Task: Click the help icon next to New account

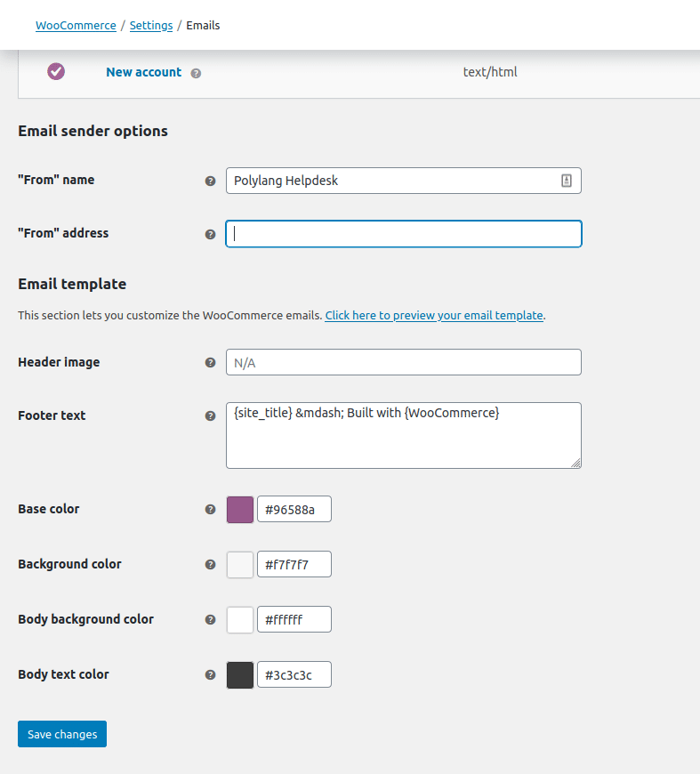Action: point(196,73)
